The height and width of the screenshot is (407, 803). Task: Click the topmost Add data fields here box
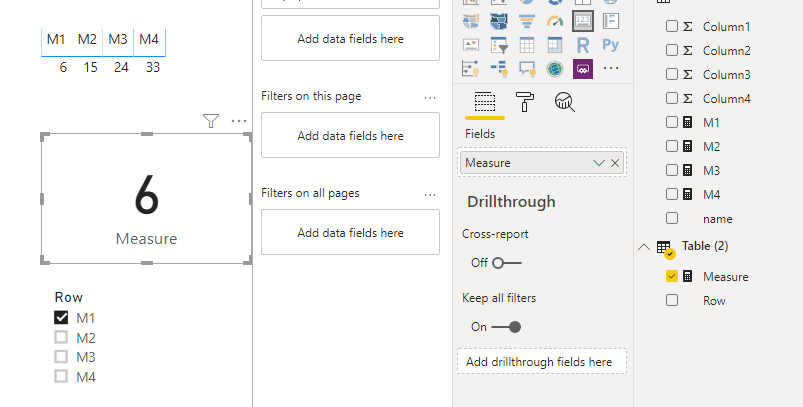[350, 38]
